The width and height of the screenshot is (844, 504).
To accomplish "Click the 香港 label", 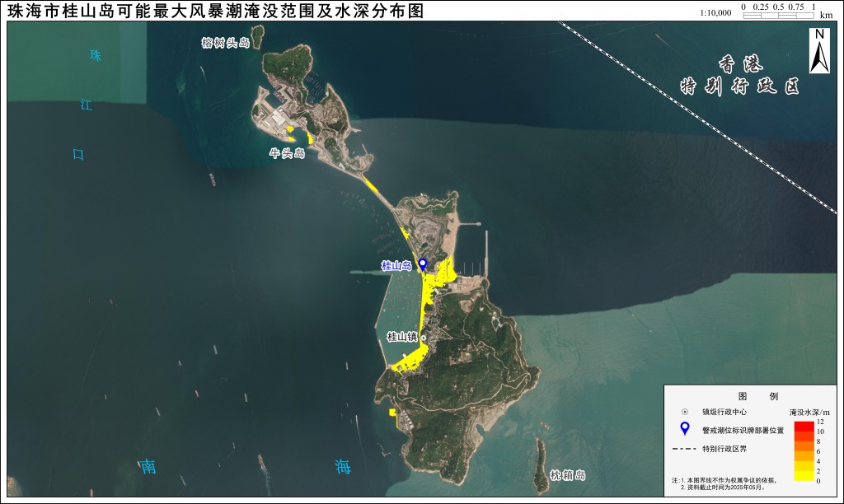I will click(x=741, y=64).
